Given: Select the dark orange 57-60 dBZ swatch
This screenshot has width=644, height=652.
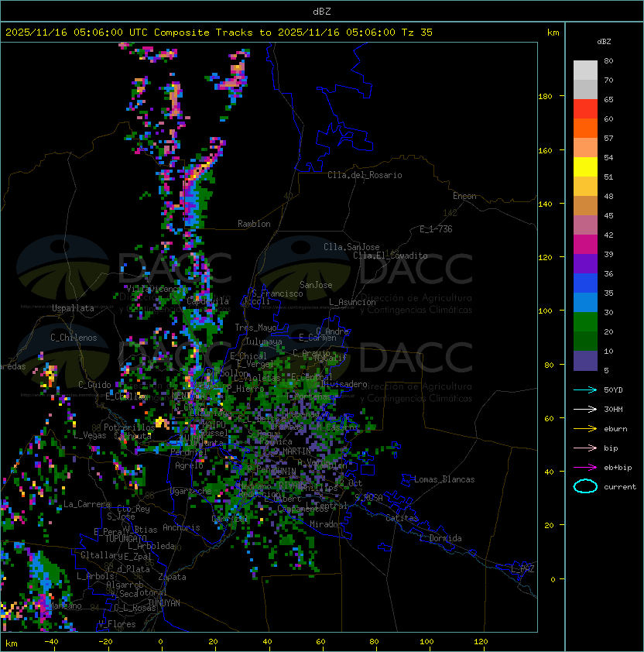Looking at the screenshot, I should pyautogui.click(x=585, y=128).
